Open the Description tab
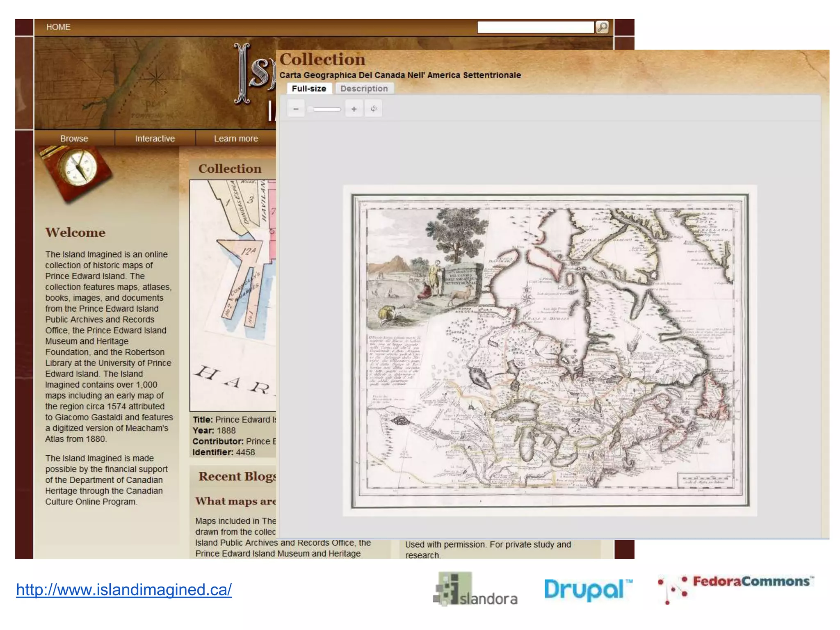Image resolution: width=840 pixels, height=630 pixels. [x=364, y=89]
